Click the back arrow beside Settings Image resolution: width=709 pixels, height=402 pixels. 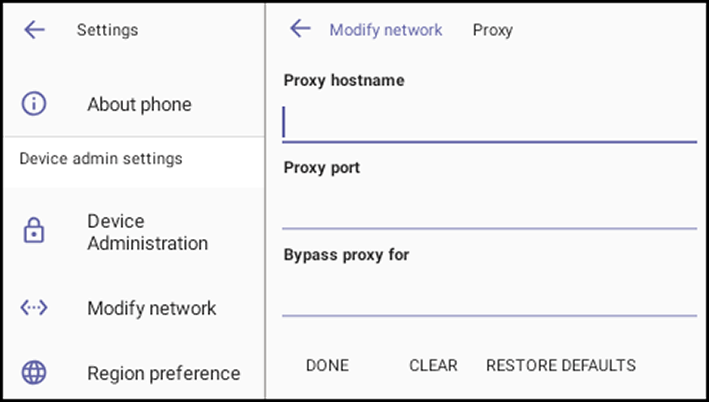pyautogui.click(x=34, y=30)
